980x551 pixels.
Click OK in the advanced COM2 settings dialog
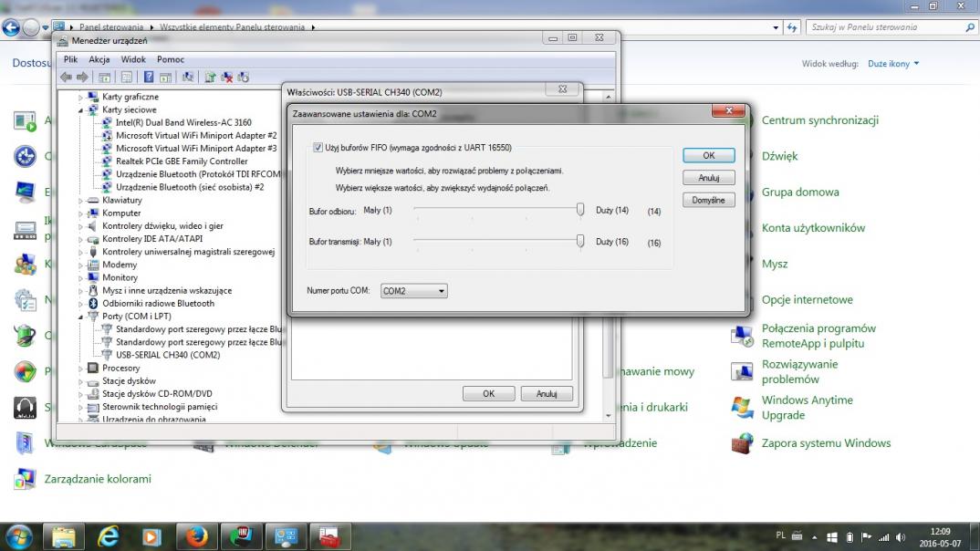pyautogui.click(x=708, y=156)
